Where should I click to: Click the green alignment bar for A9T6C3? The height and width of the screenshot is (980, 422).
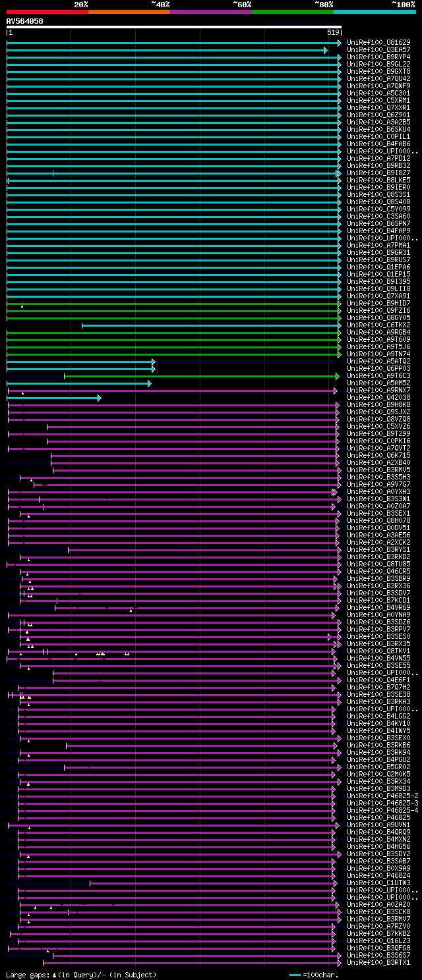[x=202, y=376]
